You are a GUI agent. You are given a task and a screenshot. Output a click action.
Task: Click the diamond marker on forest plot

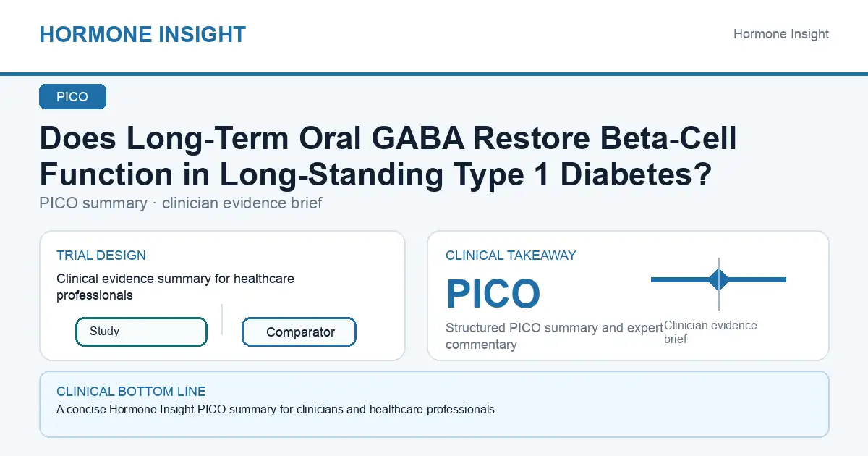click(x=718, y=279)
